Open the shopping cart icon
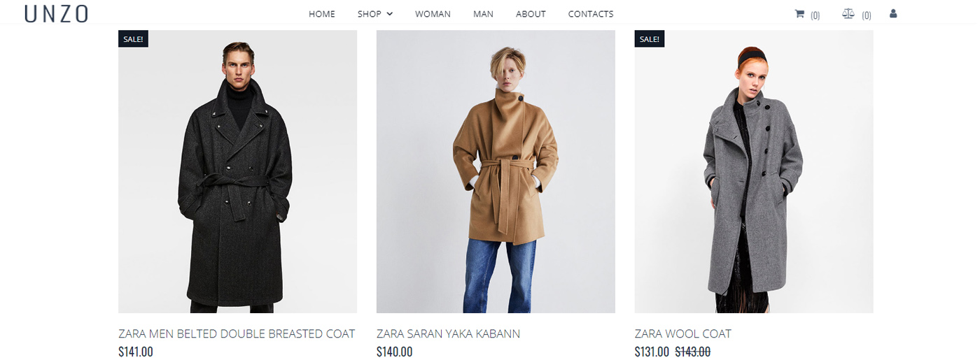 [799, 13]
